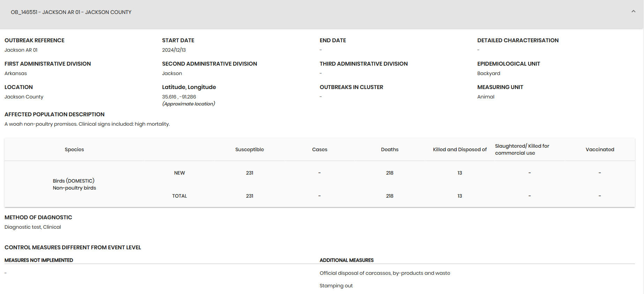Click the 'SECOND ADMINISTRATIVE DIVISION' label
This screenshot has height=294, width=644.
209,64
